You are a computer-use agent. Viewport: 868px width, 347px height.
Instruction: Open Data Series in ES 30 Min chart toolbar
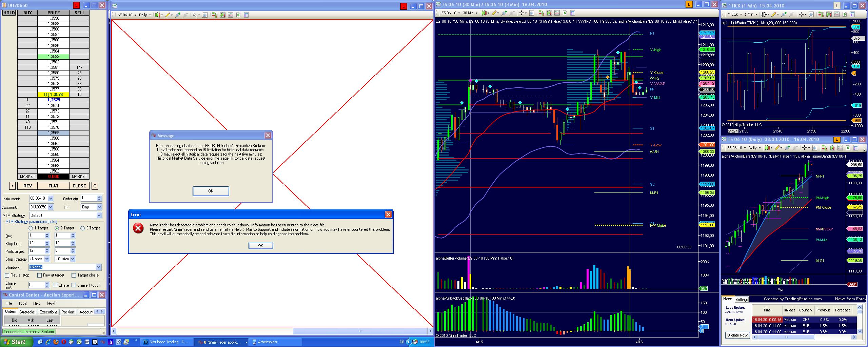(x=549, y=13)
